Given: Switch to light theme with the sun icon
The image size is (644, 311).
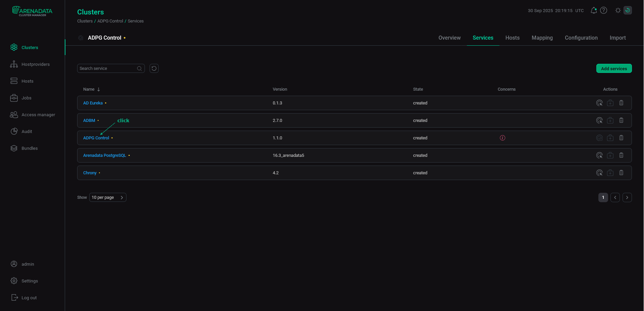Looking at the screenshot, I should [x=618, y=10].
